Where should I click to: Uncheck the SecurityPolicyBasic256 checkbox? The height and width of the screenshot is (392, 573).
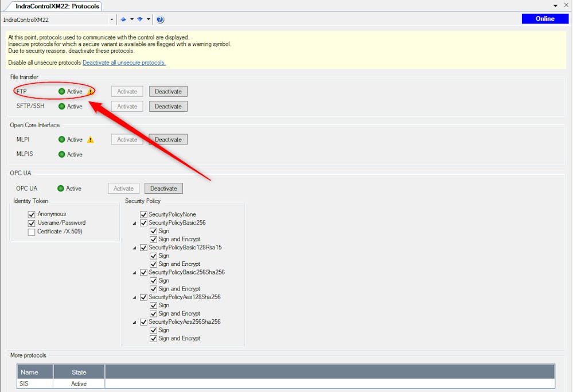[x=143, y=222]
